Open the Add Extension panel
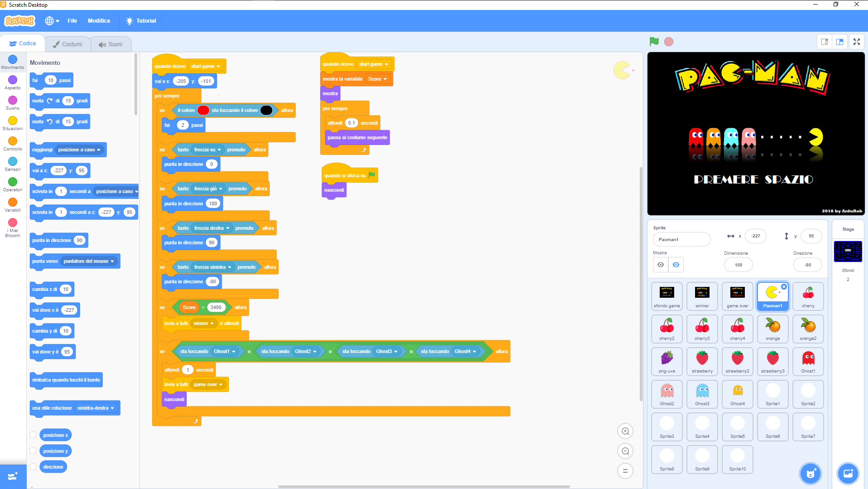Viewport: 868px width, 489px height. click(x=13, y=476)
